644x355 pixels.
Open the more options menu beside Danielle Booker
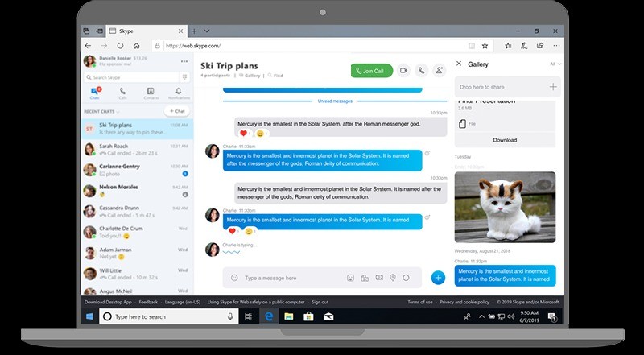184,61
